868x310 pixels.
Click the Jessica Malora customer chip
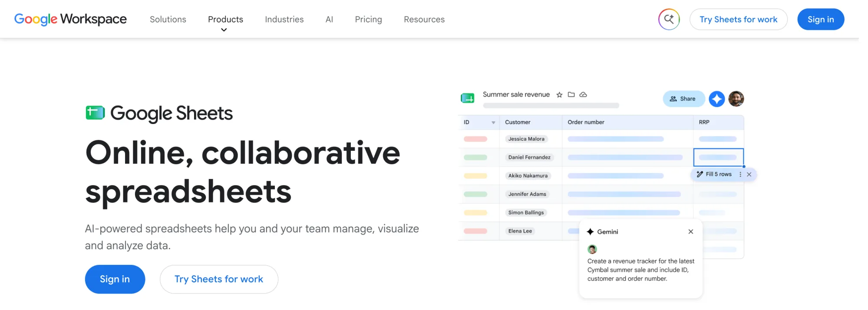click(x=526, y=139)
